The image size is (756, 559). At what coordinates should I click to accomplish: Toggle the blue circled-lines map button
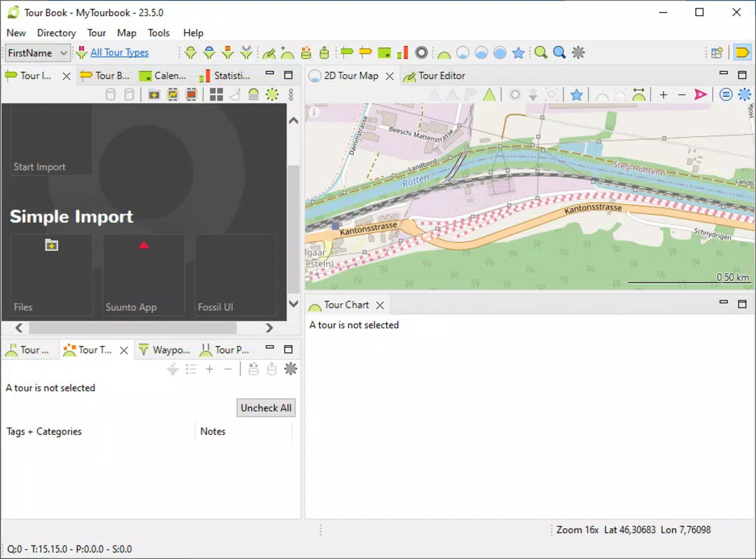pos(726,94)
